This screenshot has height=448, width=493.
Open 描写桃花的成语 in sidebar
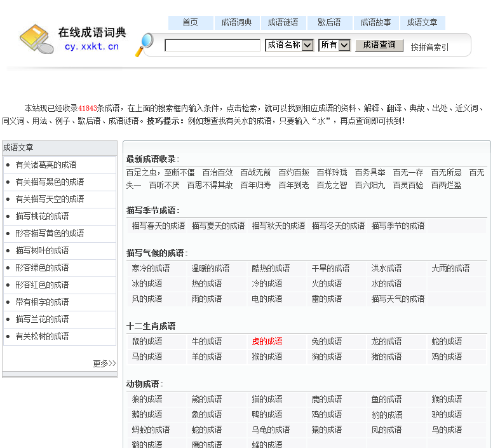point(42,216)
